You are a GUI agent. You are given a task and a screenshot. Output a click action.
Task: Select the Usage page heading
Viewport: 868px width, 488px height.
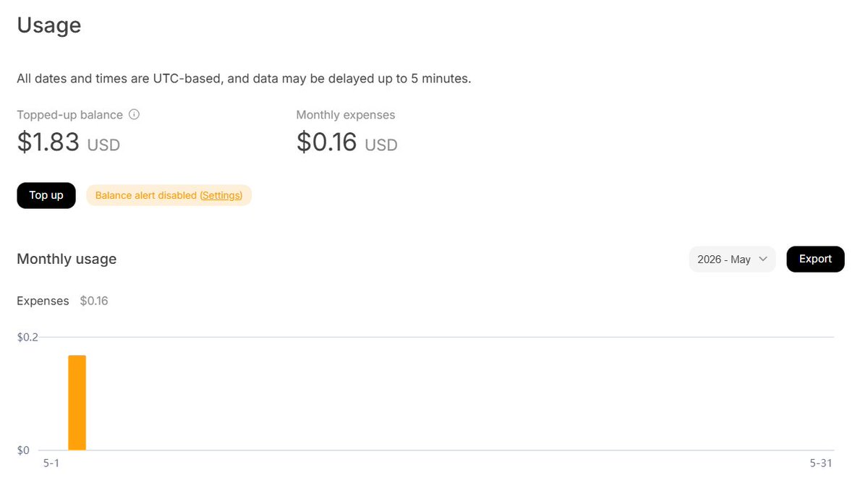tap(49, 25)
